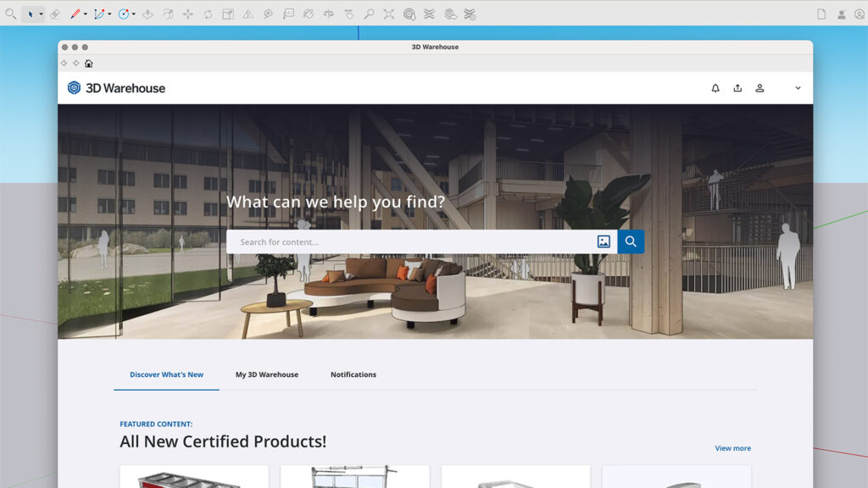Select the Move tool

pyautogui.click(x=188, y=14)
